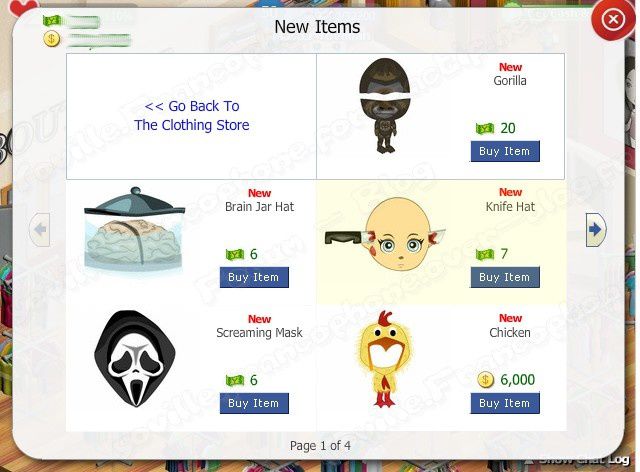Click the gold coin balance icon

pos(51,39)
